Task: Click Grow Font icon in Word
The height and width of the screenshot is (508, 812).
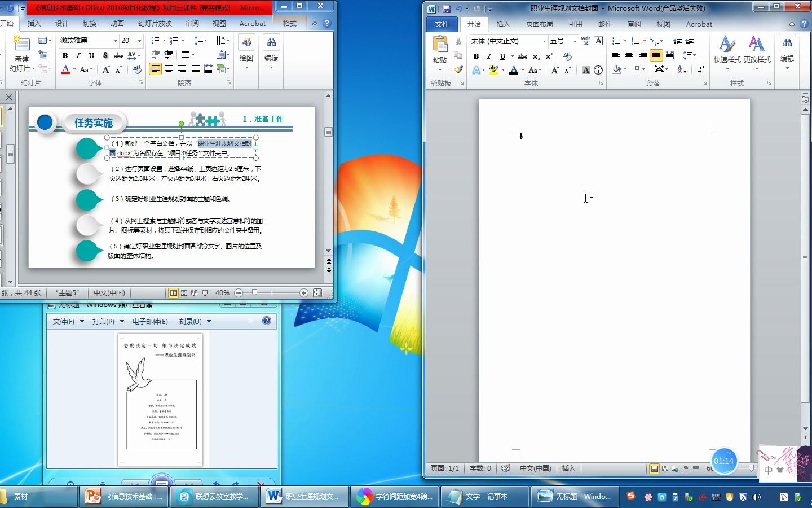Action: [555, 70]
